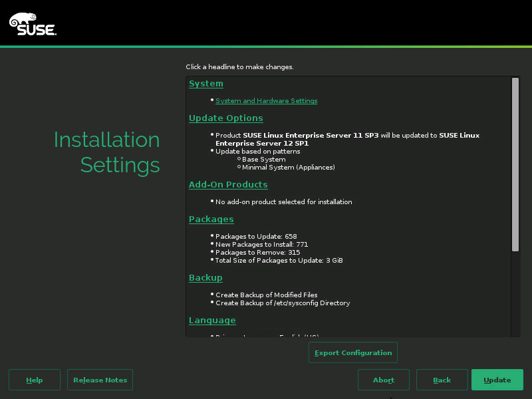View the Release Notes
532x399 pixels.
point(100,380)
